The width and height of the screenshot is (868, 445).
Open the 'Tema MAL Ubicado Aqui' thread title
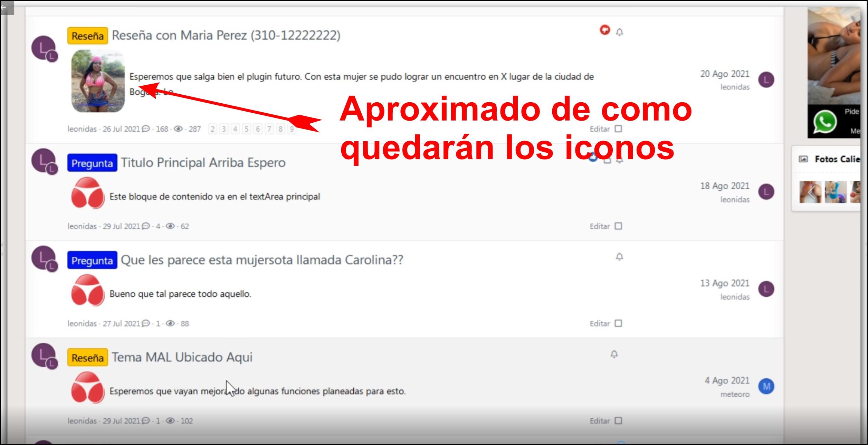point(182,357)
